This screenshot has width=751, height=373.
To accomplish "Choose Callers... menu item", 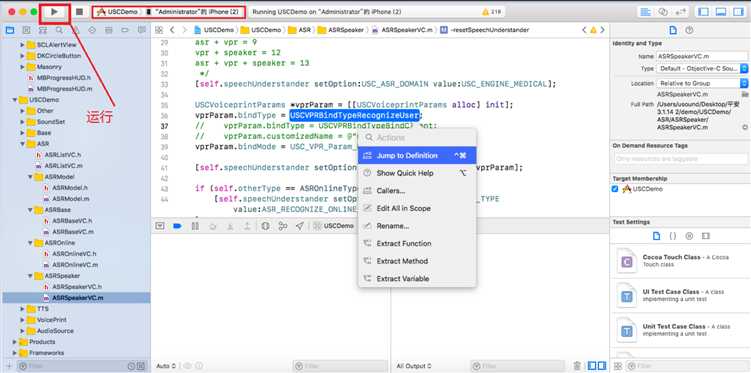I will [417, 191].
